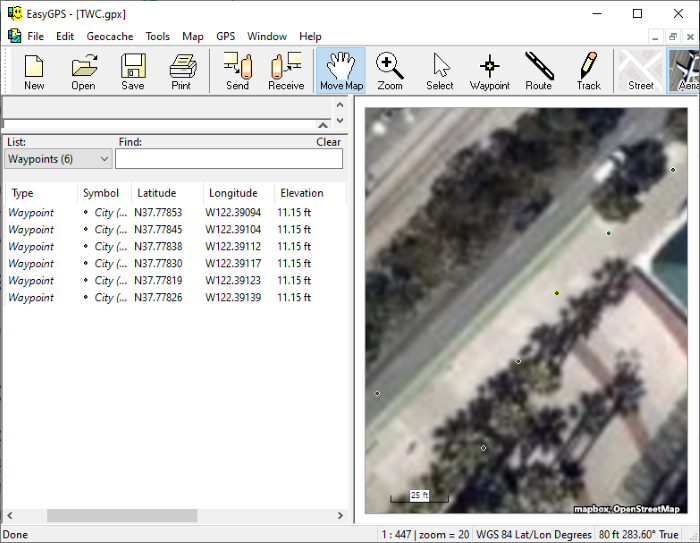Image resolution: width=700 pixels, height=543 pixels.
Task: Click the Print toolbar icon
Action: pos(182,71)
